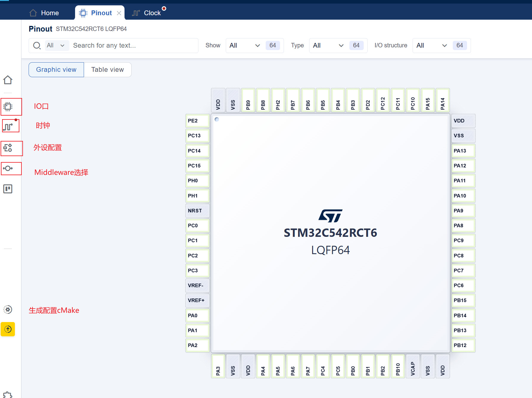
Task: Click pin PA15 on top row
Action: pyautogui.click(x=428, y=100)
